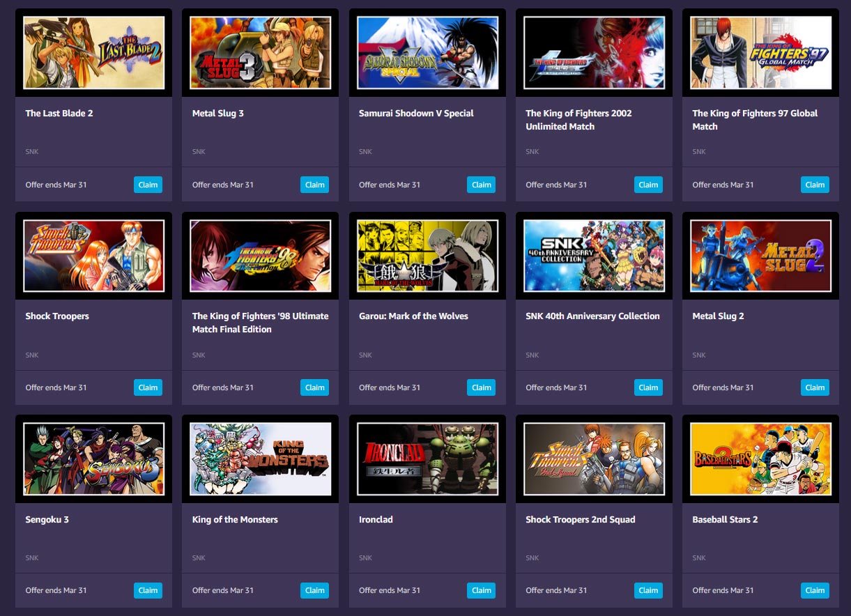Claim Sengoku 3
This screenshot has width=851, height=616.
tap(148, 590)
